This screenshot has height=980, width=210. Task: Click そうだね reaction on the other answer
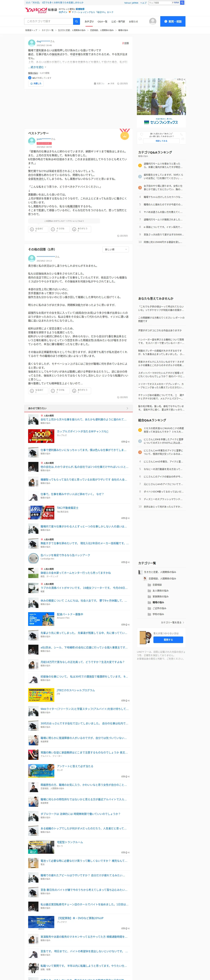(60, 390)
